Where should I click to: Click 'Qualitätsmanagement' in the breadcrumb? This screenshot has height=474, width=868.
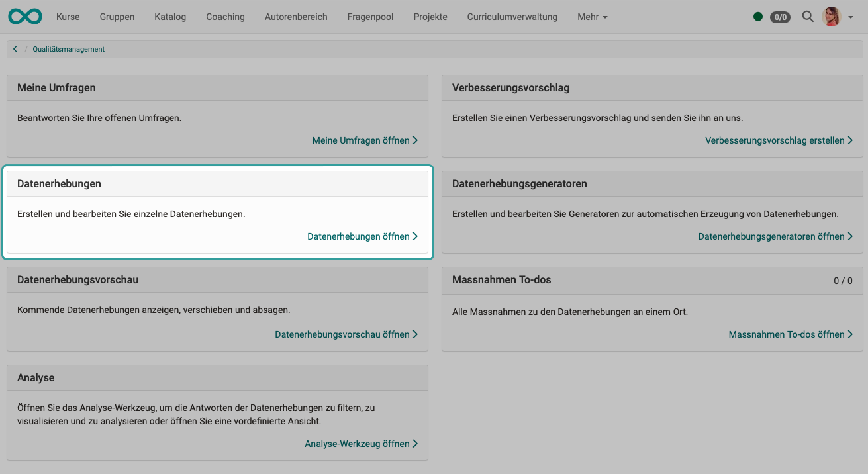(x=69, y=48)
